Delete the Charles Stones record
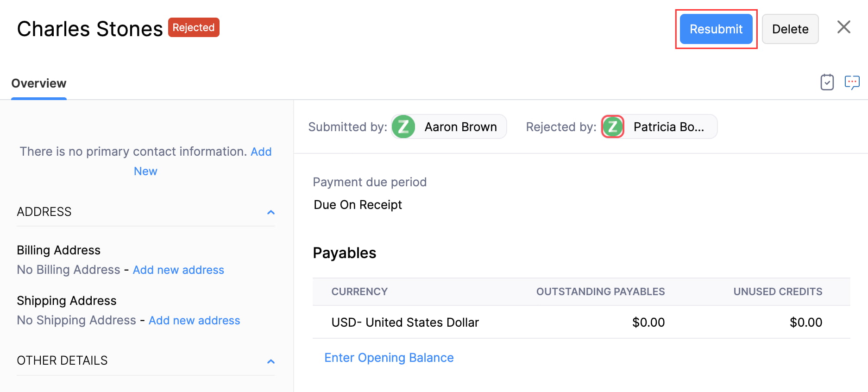The height and width of the screenshot is (392, 868). pos(790,29)
